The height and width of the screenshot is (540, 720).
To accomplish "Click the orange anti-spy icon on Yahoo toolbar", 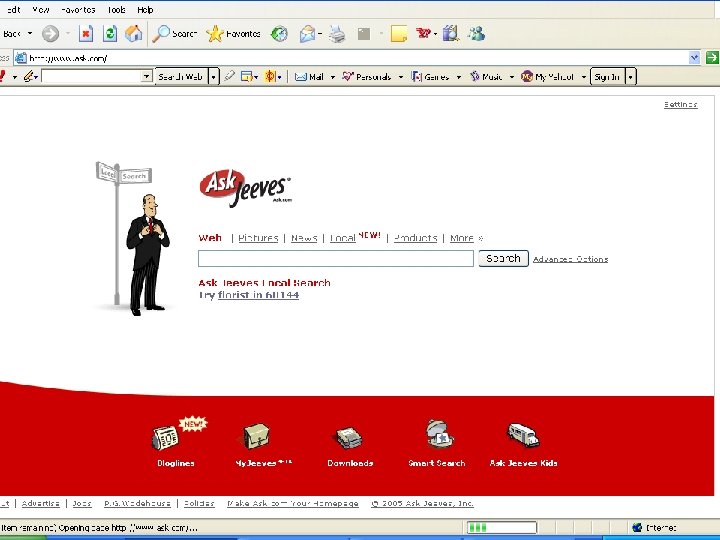I will [x=270, y=77].
